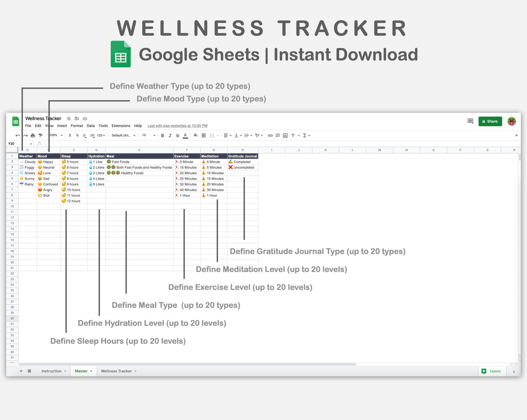527x420 pixels.
Task: Open the font size dropdown
Action: click(148, 135)
